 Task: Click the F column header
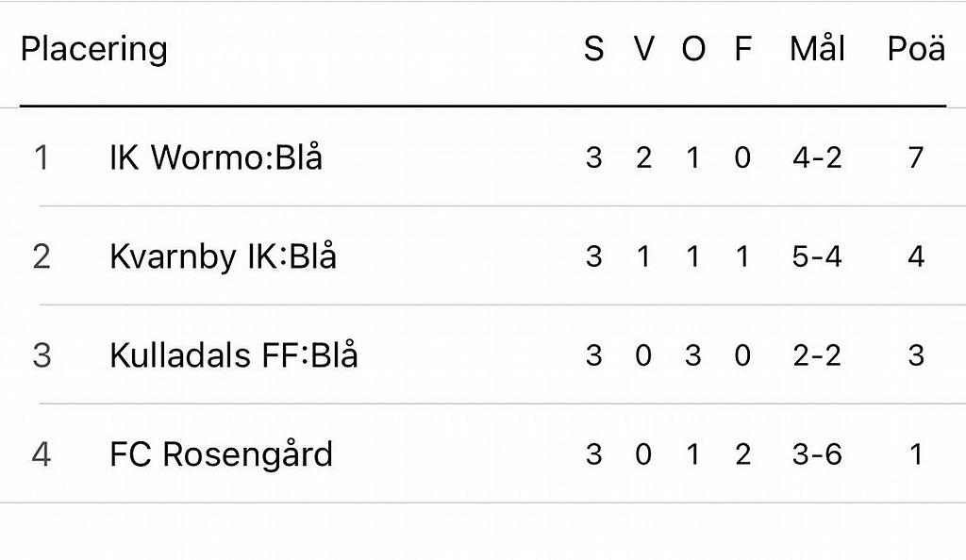click(x=743, y=49)
